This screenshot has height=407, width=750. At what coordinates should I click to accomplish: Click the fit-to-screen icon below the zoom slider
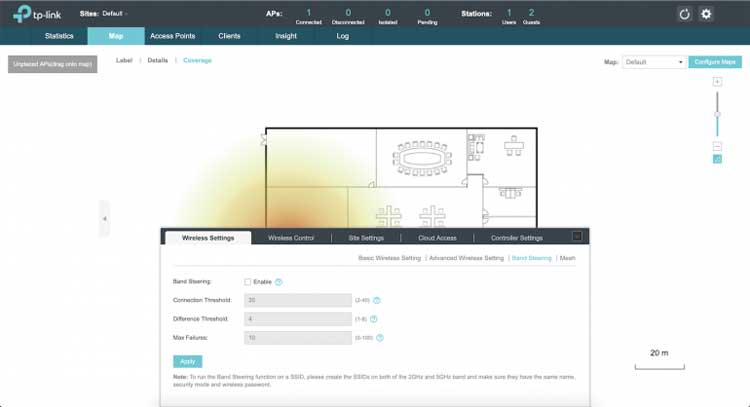tap(717, 159)
